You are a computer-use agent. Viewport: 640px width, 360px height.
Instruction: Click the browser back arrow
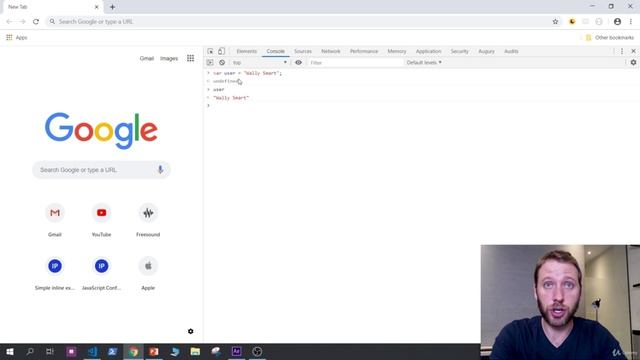tap(9, 22)
